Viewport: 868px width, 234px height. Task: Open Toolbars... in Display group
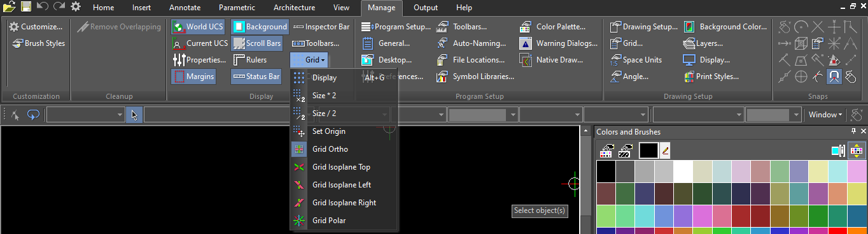point(316,43)
